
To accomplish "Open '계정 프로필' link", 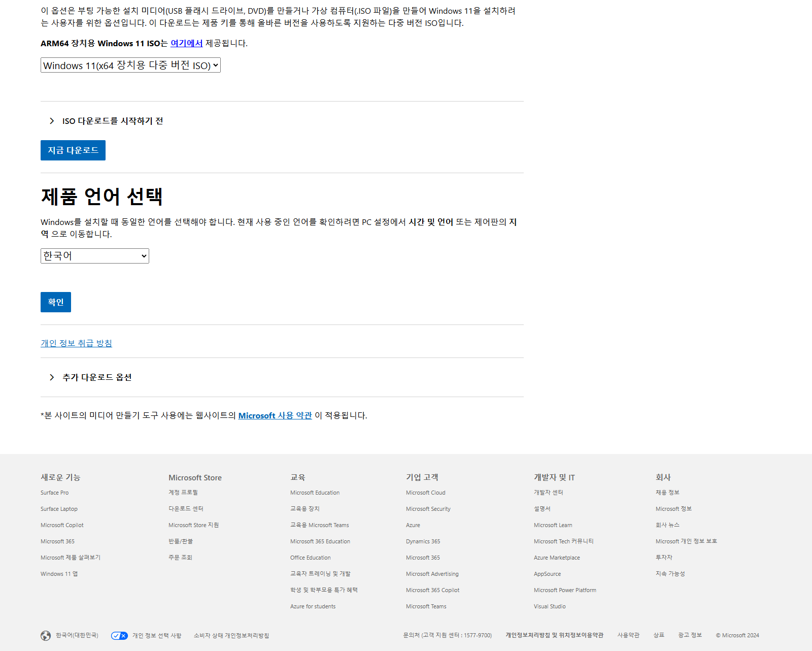I will tap(183, 493).
